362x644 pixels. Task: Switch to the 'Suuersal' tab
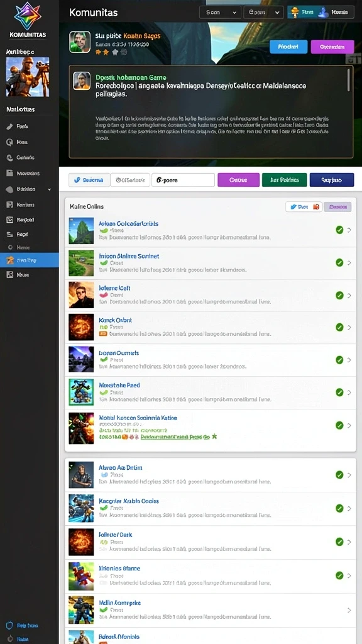[89, 180]
